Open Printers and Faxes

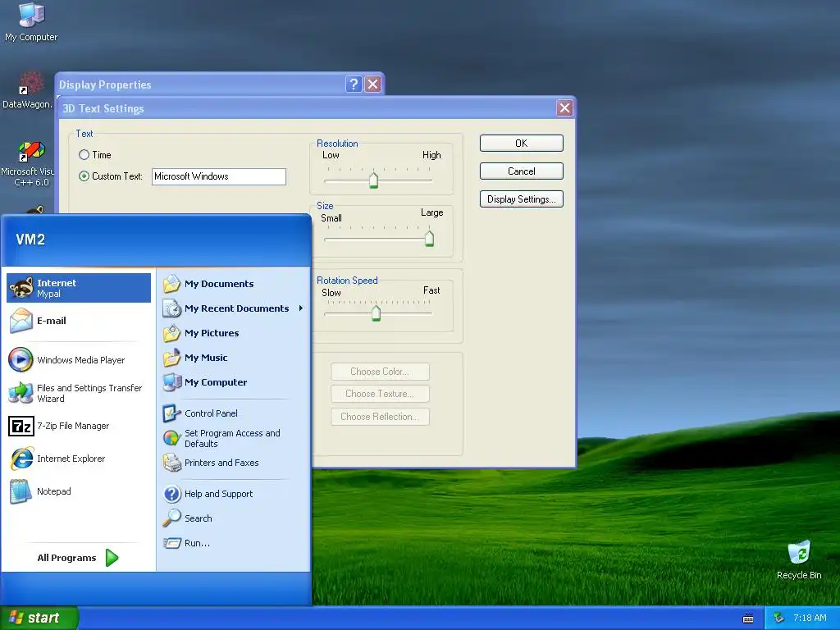pos(233,463)
